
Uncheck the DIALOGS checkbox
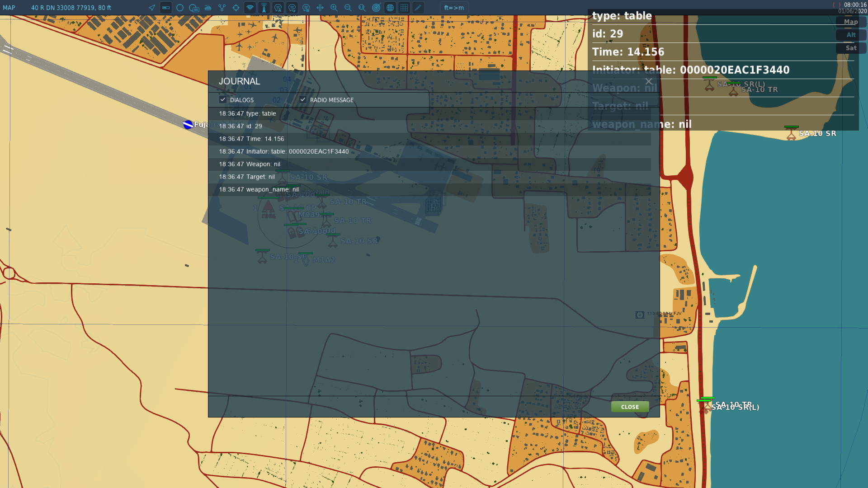pos(222,99)
